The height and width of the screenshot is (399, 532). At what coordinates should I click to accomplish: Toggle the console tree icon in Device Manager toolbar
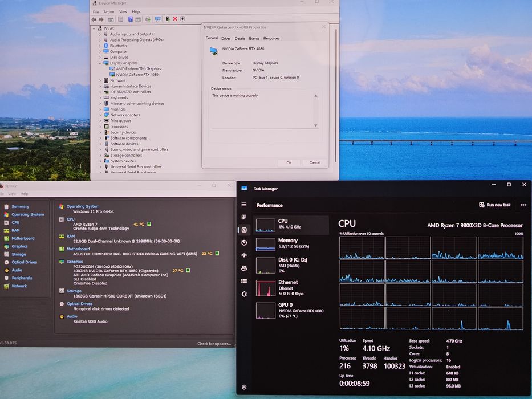(x=111, y=19)
